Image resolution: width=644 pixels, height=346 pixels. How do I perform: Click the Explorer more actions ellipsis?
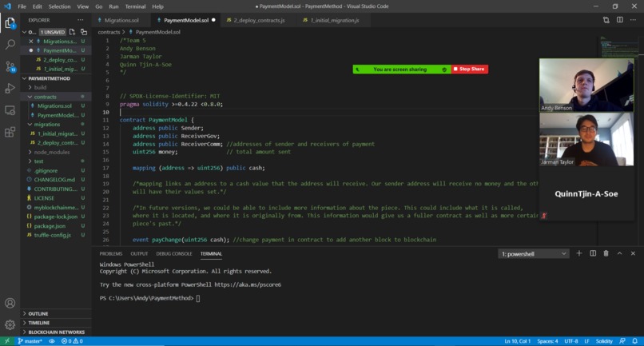coord(81,20)
